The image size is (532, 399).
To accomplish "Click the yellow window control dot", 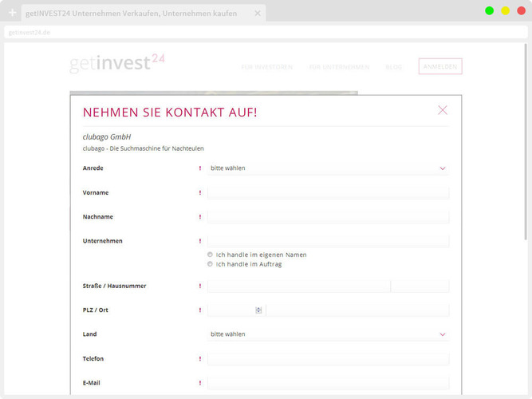I will click(505, 11).
